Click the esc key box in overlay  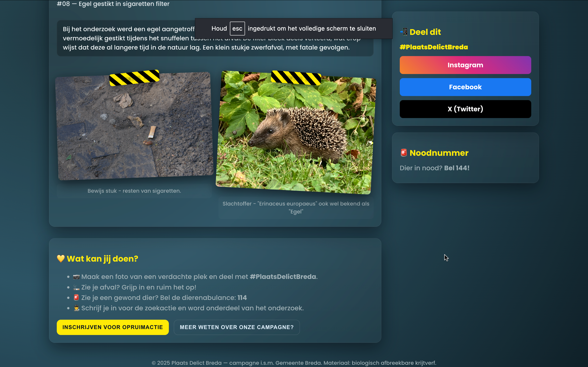[x=237, y=29]
